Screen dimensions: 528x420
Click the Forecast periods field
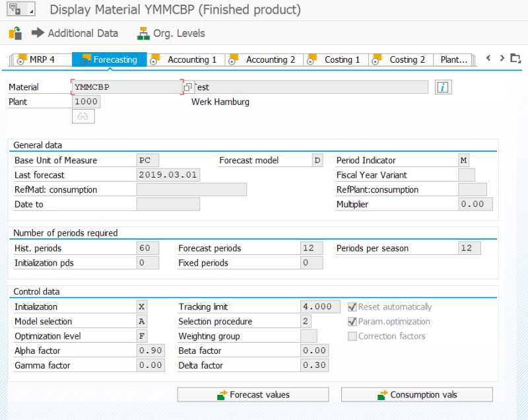tap(312, 248)
